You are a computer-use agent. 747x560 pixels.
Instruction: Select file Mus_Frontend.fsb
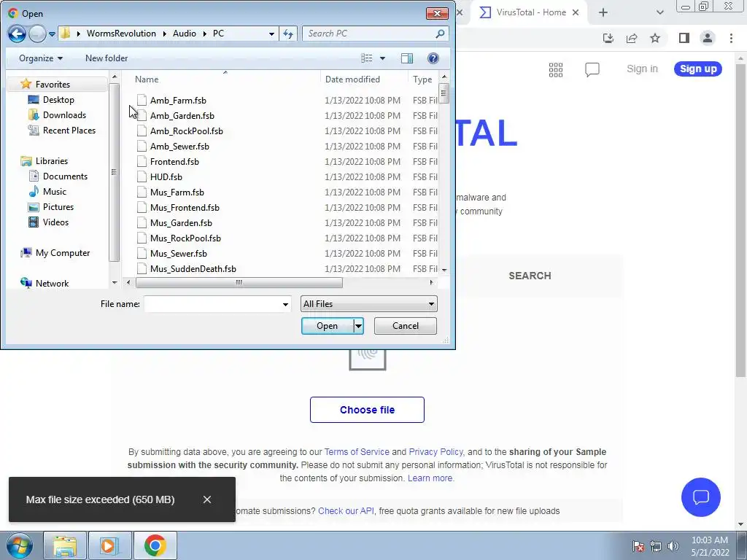(185, 208)
